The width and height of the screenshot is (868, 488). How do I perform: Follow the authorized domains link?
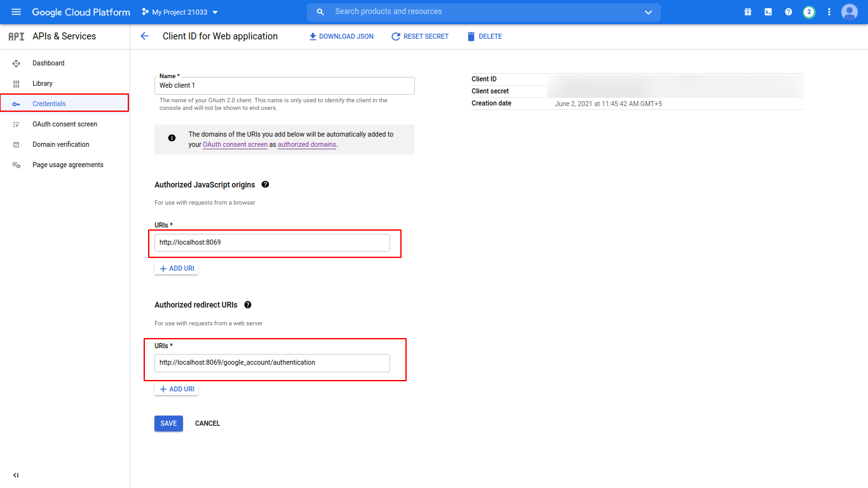[x=307, y=145]
